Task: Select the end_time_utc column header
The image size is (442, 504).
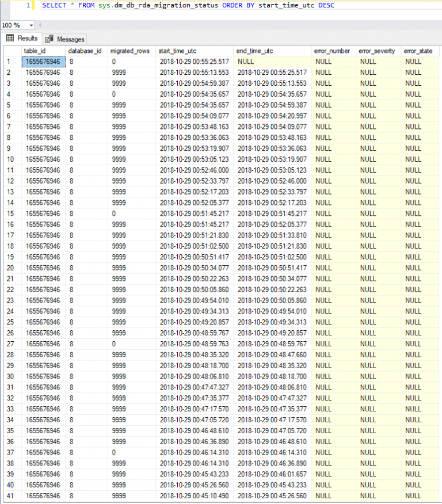Action: pos(272,51)
